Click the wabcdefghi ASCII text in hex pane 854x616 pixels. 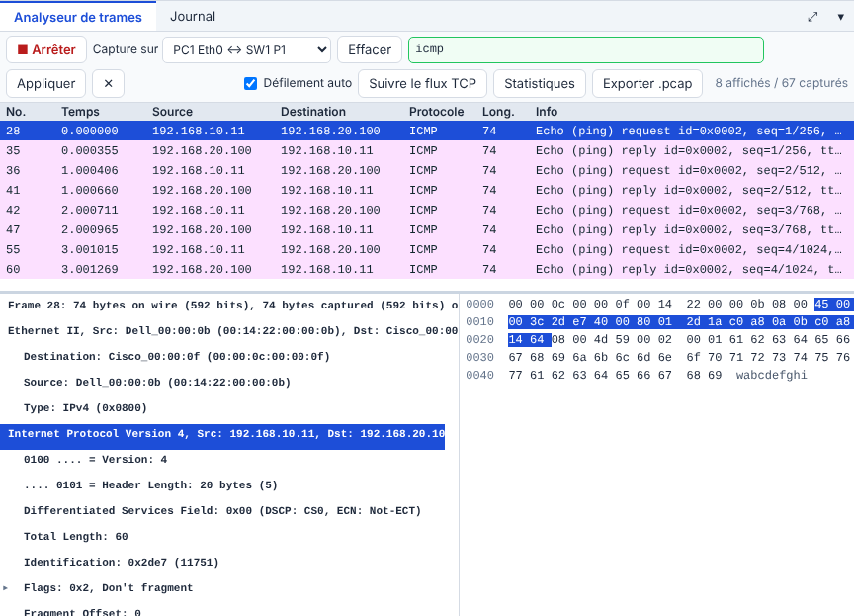(x=771, y=376)
